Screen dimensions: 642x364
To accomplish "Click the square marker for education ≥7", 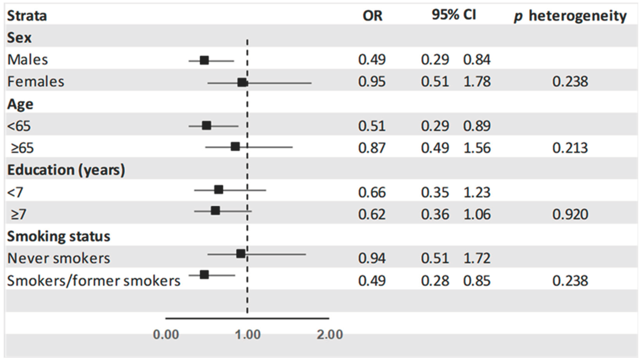I will (215, 210).
